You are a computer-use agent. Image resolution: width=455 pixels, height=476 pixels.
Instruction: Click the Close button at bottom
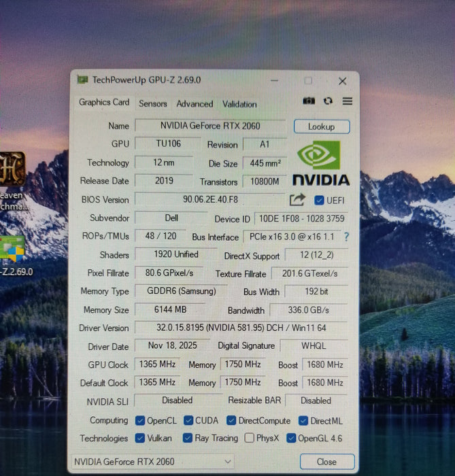327,462
